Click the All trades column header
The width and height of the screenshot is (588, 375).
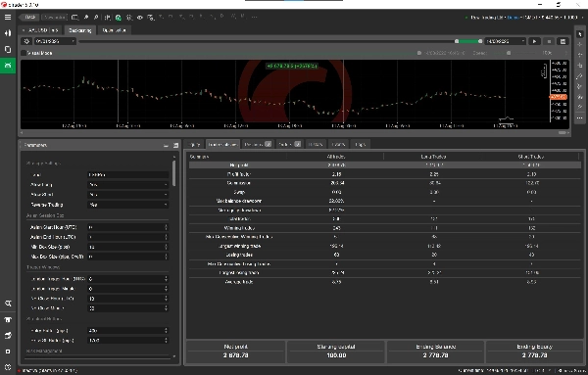(x=336, y=157)
